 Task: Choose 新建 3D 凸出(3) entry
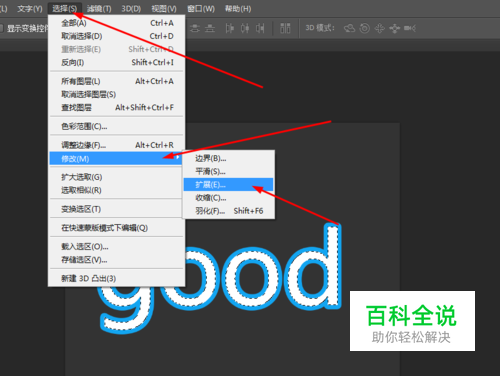(x=117, y=278)
